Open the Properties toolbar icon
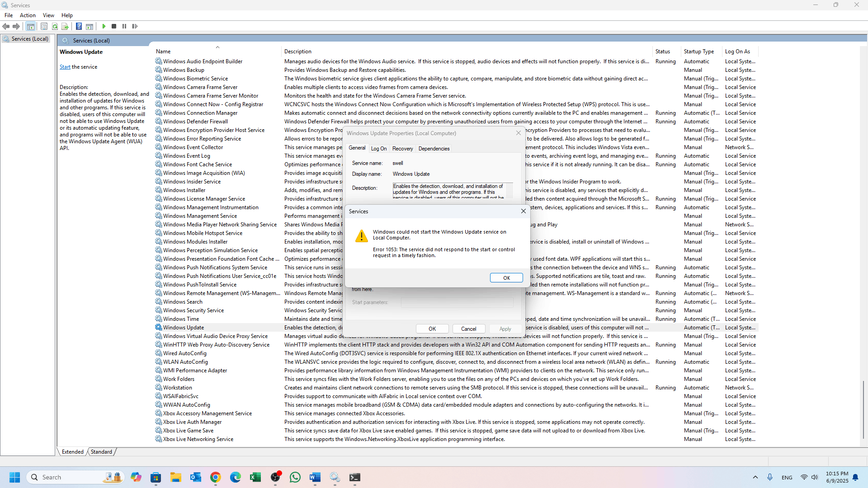The height and width of the screenshot is (488, 868). (x=44, y=27)
